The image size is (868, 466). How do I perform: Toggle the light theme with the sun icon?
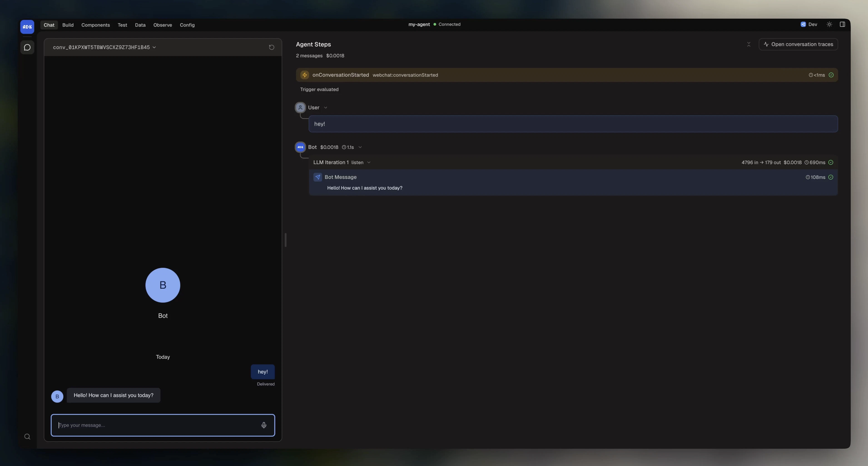(x=829, y=24)
